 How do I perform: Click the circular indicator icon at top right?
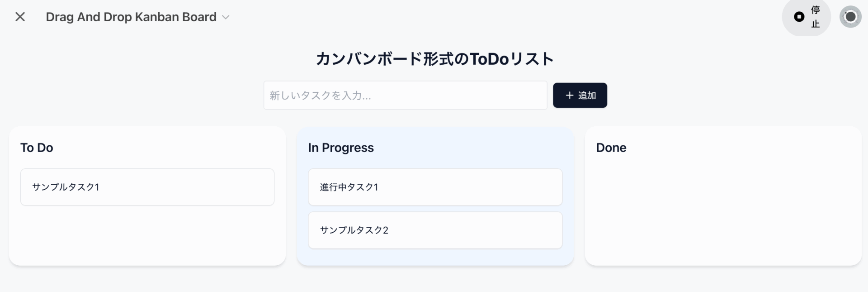[x=850, y=17]
